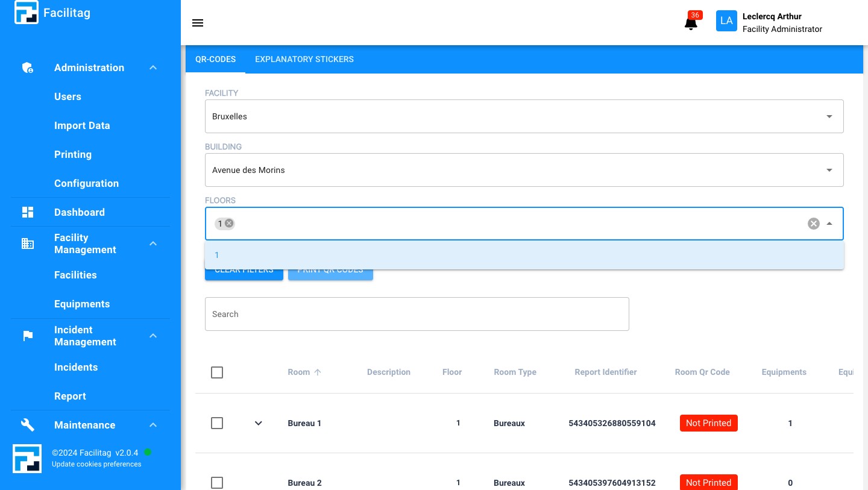Image resolution: width=868 pixels, height=490 pixels.
Task: Open the Building dropdown showing Avenue des Morins
Action: click(x=523, y=170)
